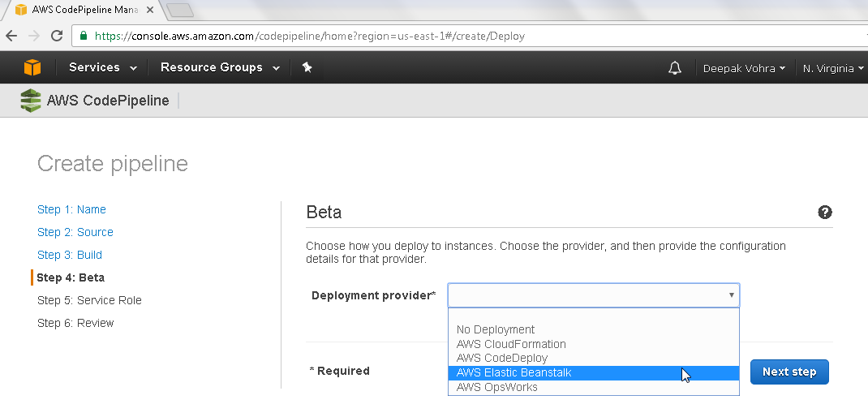This screenshot has width=868, height=417.
Task: Select the AWS CodePipeline browser tab
Action: click(83, 10)
